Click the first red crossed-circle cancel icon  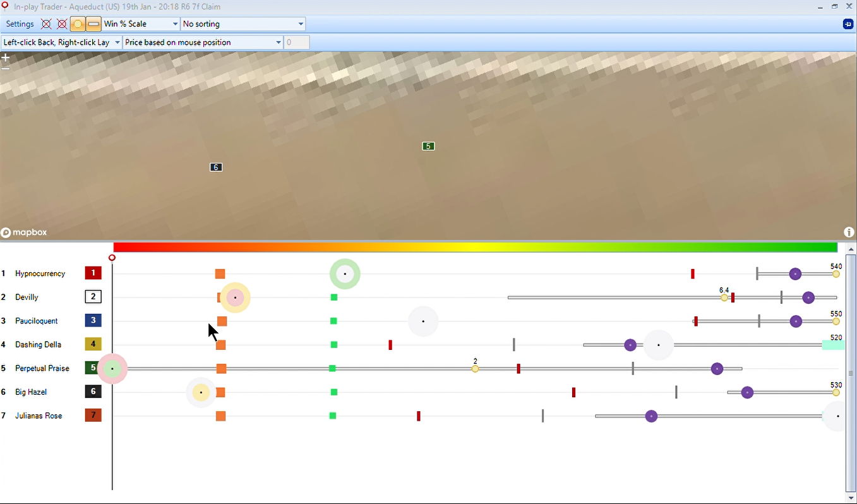tap(46, 24)
